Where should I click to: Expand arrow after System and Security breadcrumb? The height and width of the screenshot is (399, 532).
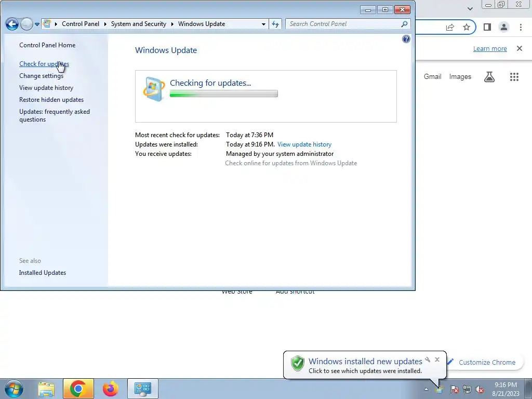172,24
